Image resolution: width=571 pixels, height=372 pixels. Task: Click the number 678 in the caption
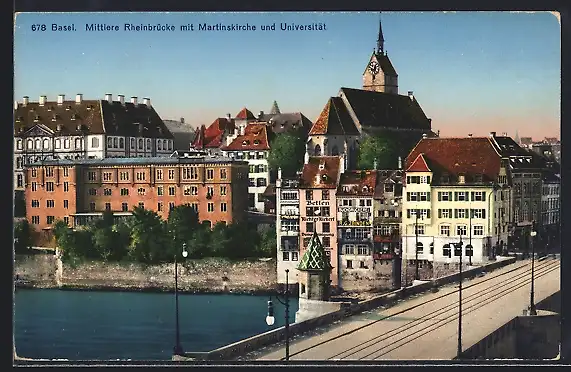[39, 28]
